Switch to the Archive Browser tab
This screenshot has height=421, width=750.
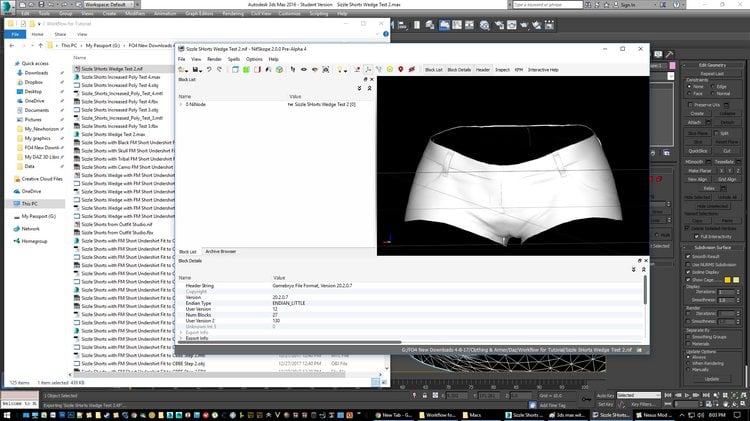[221, 252]
